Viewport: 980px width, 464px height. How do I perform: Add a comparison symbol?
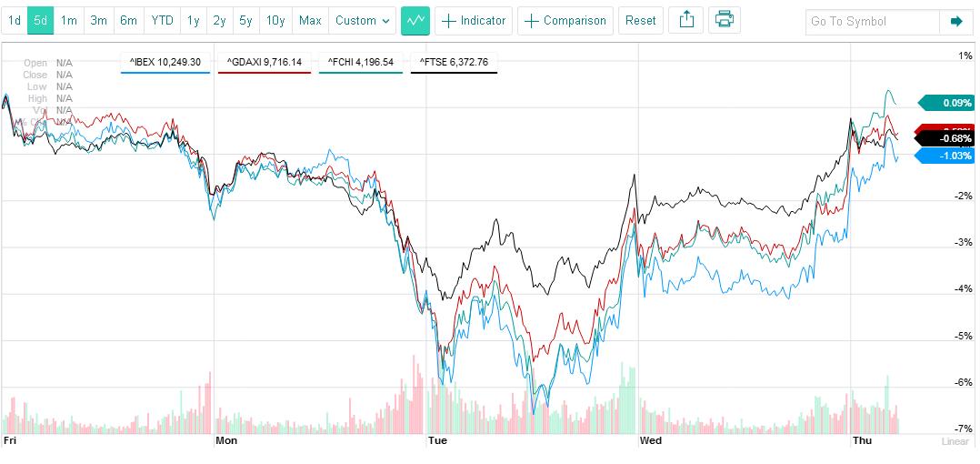tap(565, 20)
